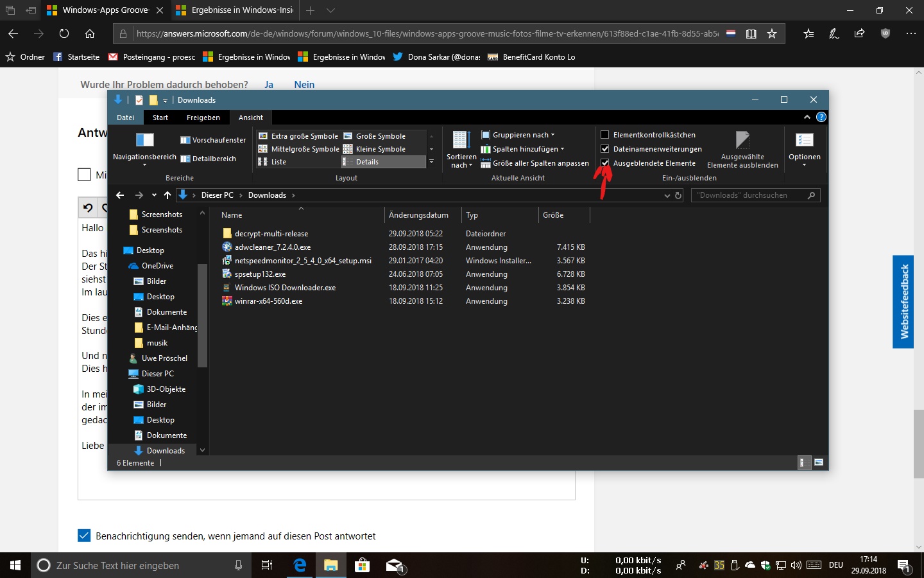Toggle Dateinamenerweiterungen checkbox
924x578 pixels.
(604, 149)
